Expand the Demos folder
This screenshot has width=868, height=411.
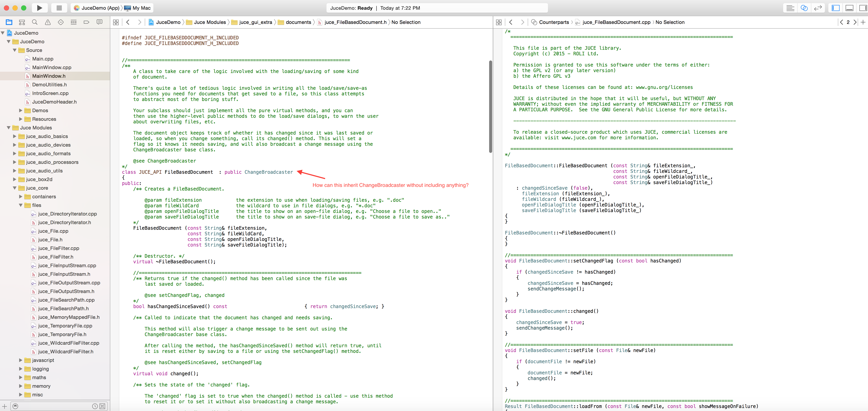[x=21, y=110]
